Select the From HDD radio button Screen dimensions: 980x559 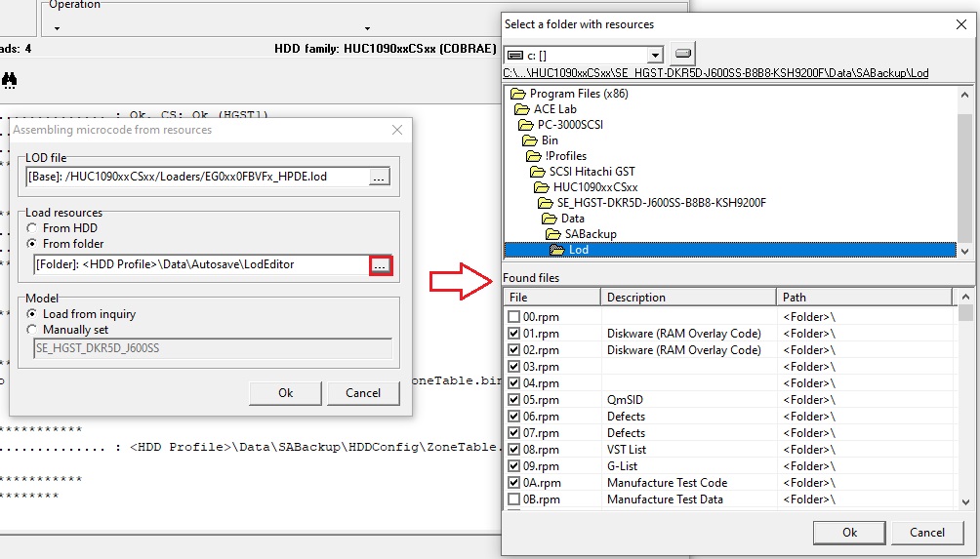(x=34, y=228)
